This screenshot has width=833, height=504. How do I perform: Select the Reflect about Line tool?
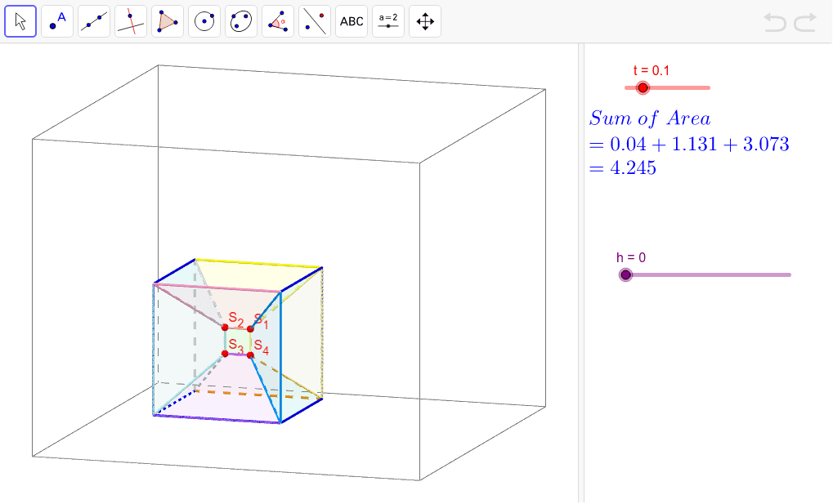(314, 21)
